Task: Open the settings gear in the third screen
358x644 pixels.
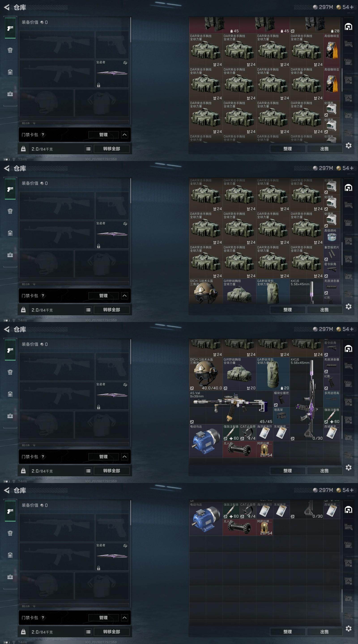Action: pyautogui.click(x=349, y=468)
